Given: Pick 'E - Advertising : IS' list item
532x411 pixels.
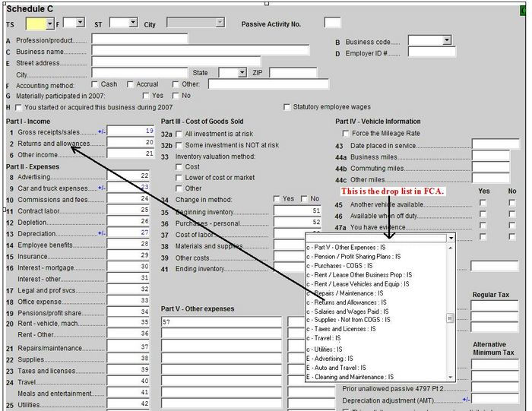Looking at the screenshot, I should pos(329,359).
